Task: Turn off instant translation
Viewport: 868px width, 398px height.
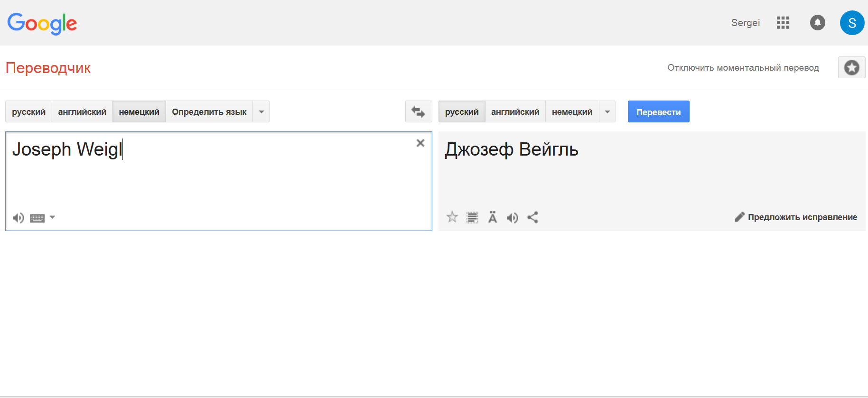Action: (x=743, y=68)
